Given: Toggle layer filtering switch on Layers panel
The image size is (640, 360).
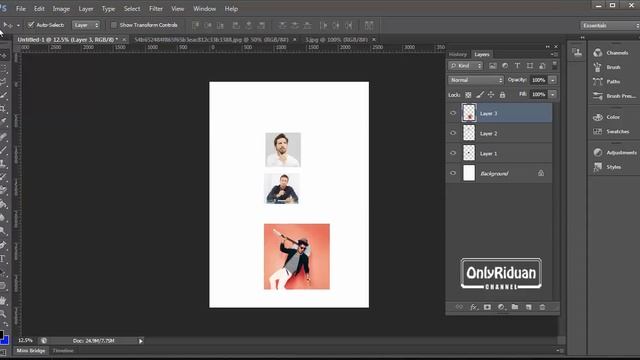Looking at the screenshot, I should point(554,65).
